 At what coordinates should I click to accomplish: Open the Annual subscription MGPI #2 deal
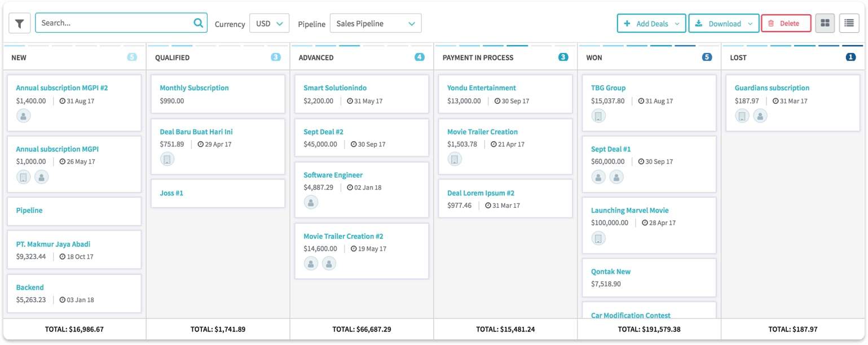(x=62, y=88)
